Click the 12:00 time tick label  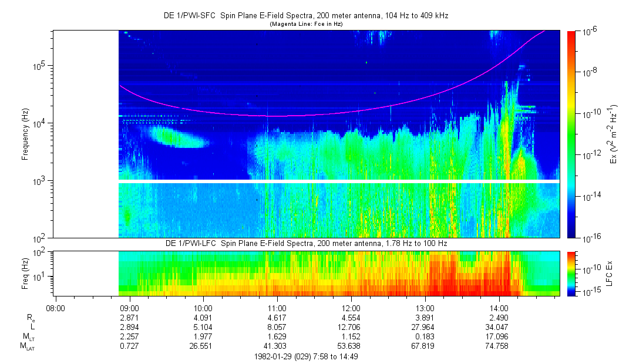tap(351, 308)
